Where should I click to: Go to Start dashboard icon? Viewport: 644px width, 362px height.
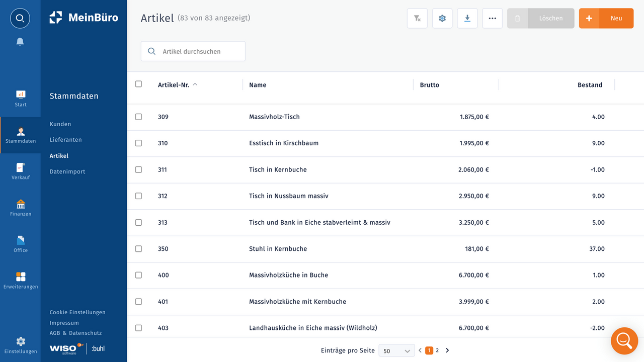coord(21,94)
